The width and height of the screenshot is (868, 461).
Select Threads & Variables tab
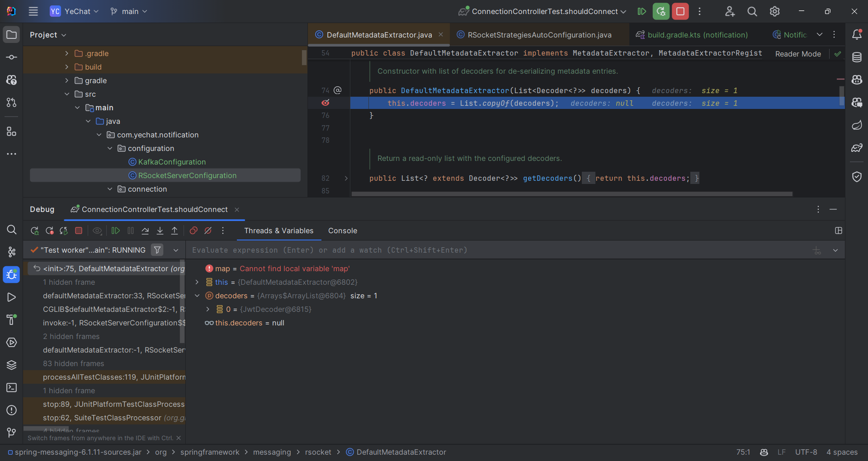tap(279, 230)
